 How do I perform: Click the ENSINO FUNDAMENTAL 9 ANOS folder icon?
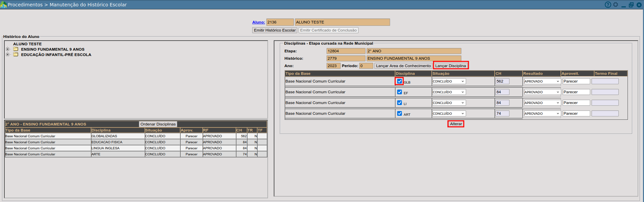[16, 49]
